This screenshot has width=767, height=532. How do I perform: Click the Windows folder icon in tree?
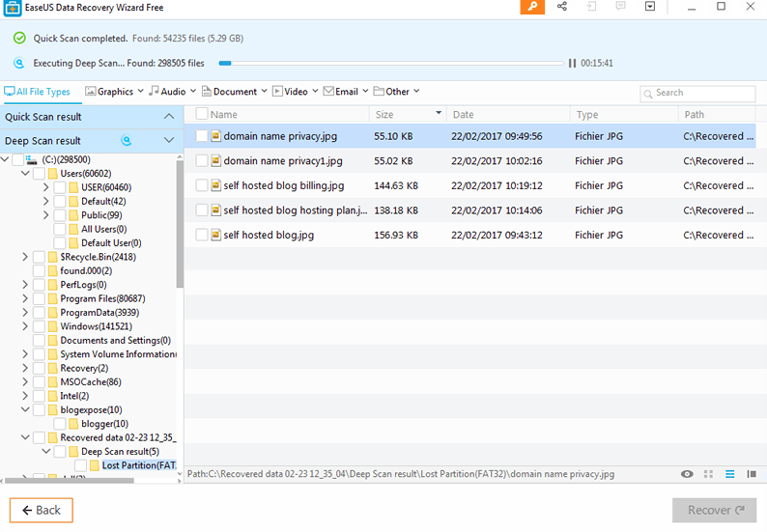point(53,326)
